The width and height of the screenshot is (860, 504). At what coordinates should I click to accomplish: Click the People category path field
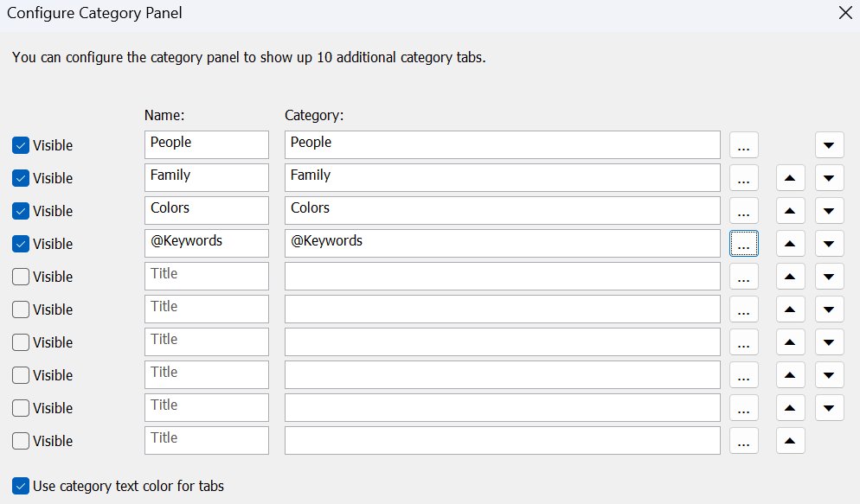[503, 144]
